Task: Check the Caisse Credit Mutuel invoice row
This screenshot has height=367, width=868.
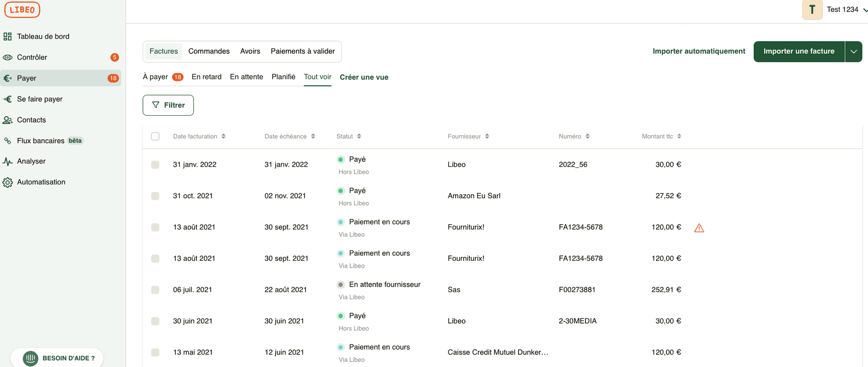Action: [x=155, y=352]
